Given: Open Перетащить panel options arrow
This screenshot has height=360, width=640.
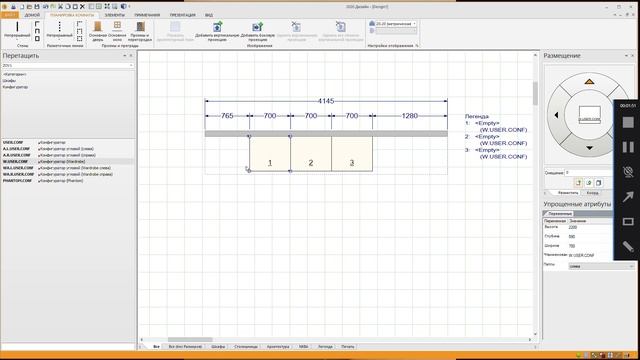Looking at the screenshot, I should click(x=125, y=56).
